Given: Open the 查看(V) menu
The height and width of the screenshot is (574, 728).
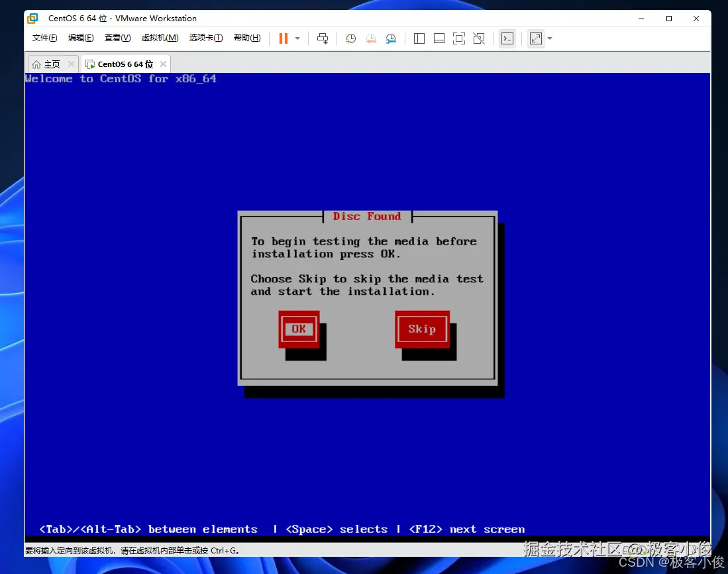Looking at the screenshot, I should pos(117,38).
